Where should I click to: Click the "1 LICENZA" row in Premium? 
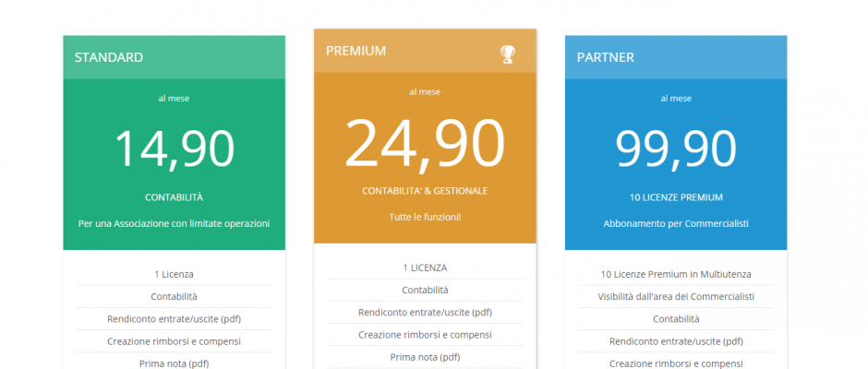425,268
